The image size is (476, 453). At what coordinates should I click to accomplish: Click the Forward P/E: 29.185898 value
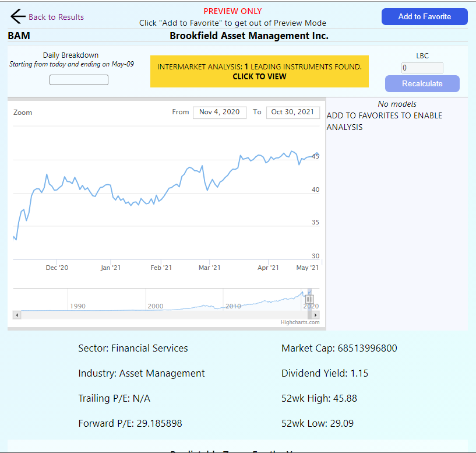[130, 423]
